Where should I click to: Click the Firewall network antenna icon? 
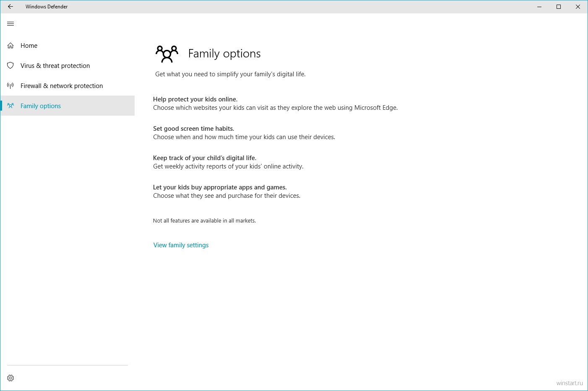click(10, 86)
